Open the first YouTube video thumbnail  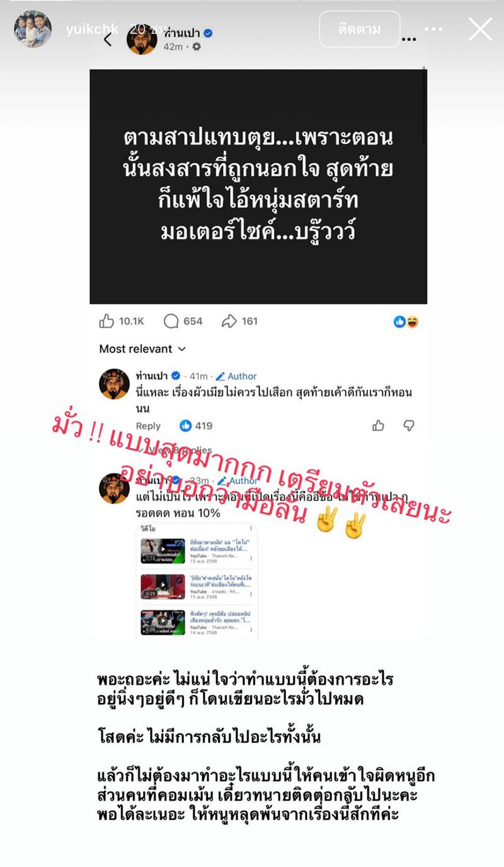163,550
